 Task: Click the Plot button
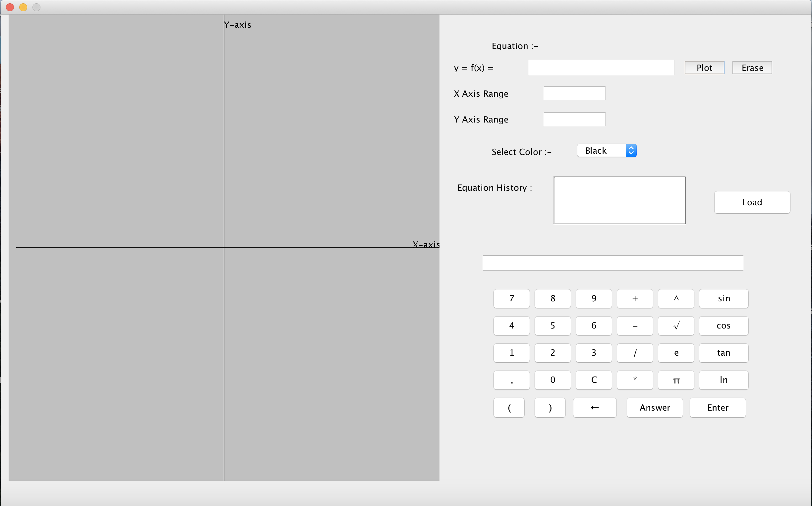coord(704,68)
